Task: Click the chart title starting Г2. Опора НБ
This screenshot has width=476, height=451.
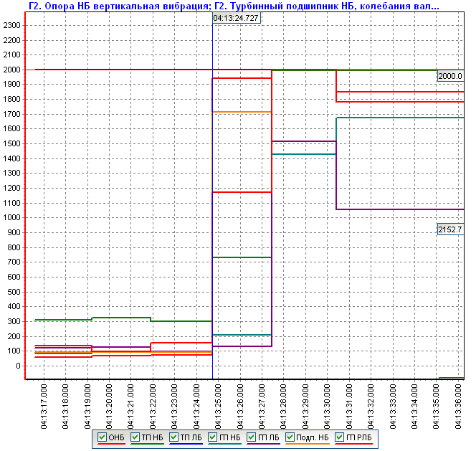Action: [x=234, y=6]
